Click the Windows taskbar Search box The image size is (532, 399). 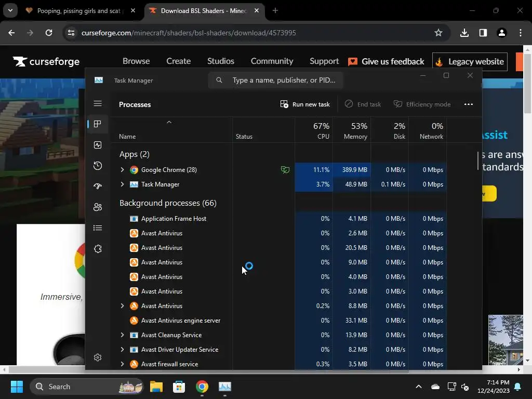click(87, 387)
